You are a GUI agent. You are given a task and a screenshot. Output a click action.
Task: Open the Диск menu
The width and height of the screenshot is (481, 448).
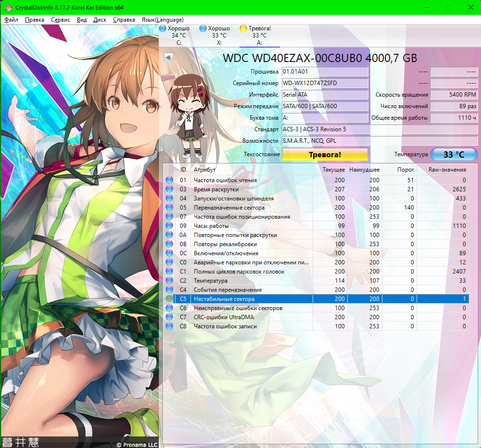(100, 20)
